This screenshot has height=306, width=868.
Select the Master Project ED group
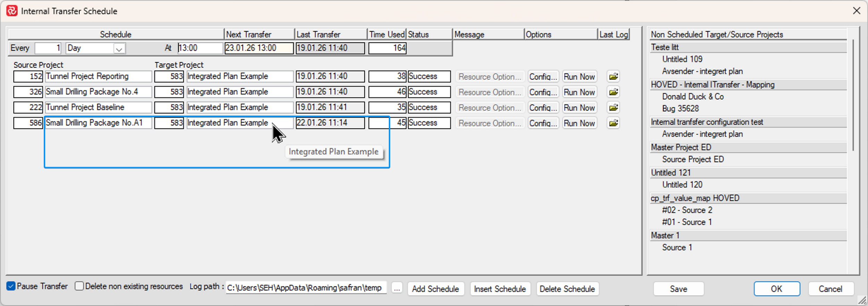(x=681, y=147)
